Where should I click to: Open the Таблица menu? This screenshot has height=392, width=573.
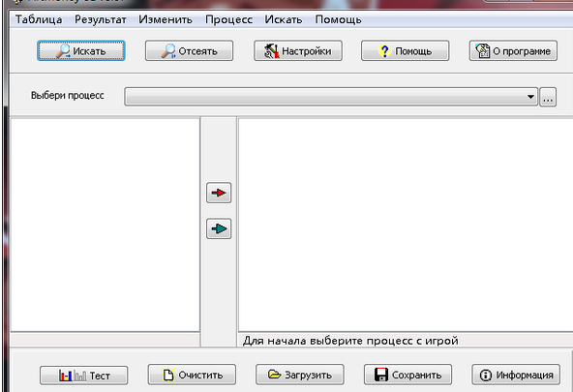(39, 19)
